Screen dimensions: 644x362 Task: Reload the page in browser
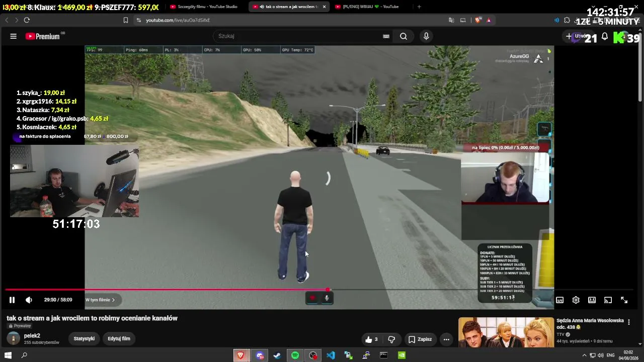click(x=27, y=20)
